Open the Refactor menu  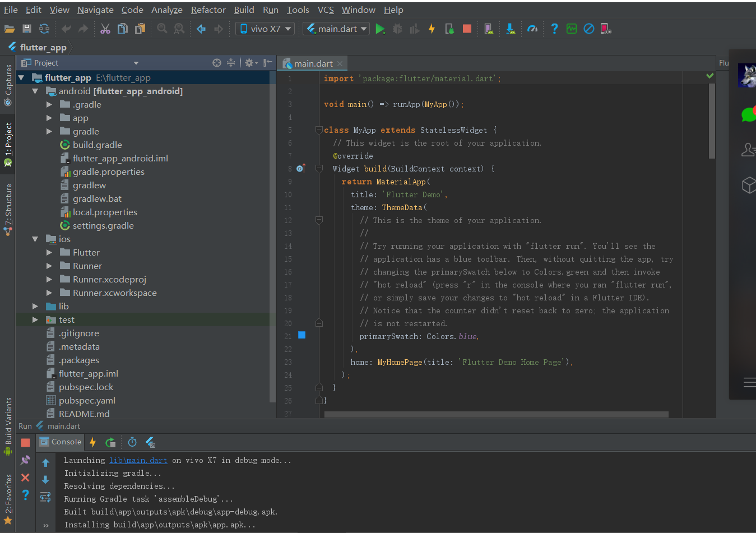(208, 10)
